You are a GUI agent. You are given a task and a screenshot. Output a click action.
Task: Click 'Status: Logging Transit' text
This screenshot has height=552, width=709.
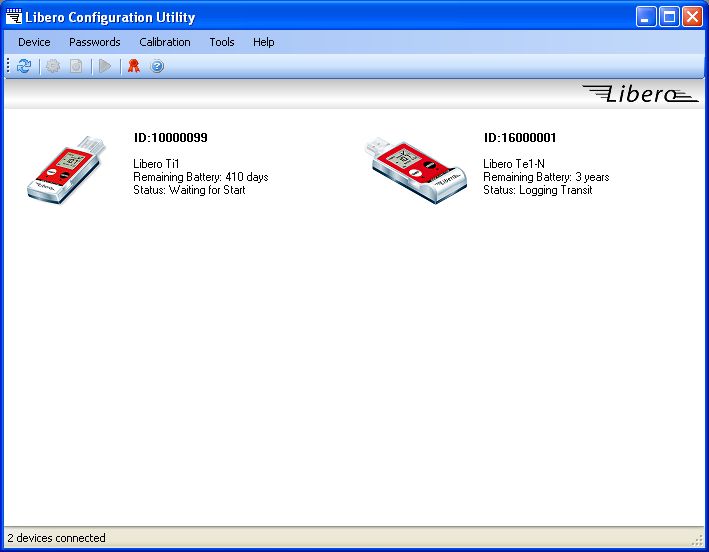(x=538, y=190)
